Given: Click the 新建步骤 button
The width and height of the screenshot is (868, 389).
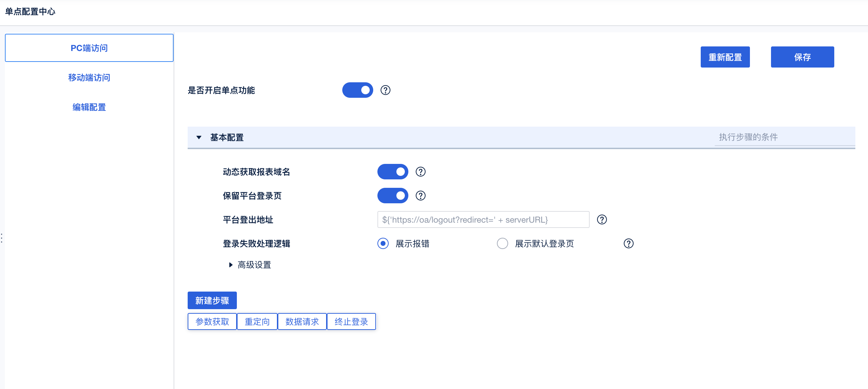Looking at the screenshot, I should coord(212,300).
